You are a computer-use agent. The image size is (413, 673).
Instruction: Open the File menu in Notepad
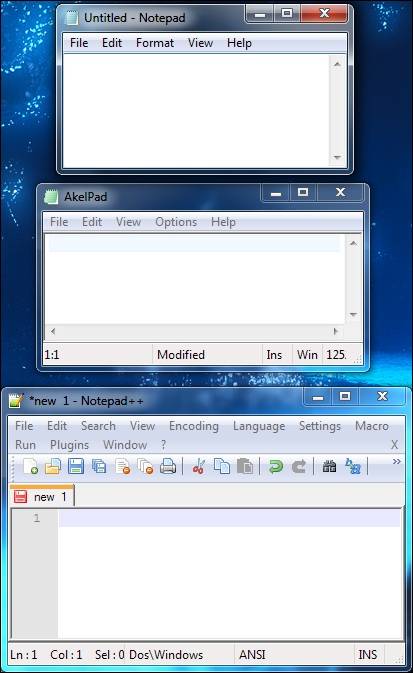79,43
